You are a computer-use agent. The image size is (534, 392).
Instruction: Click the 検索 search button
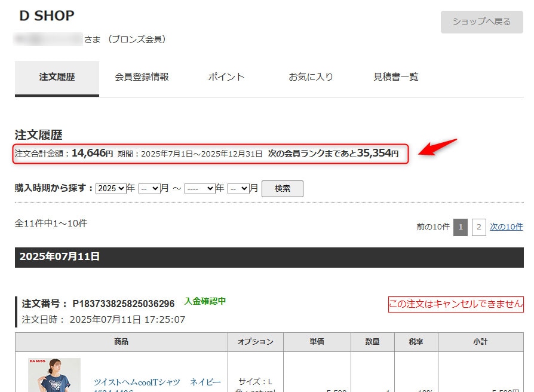283,189
